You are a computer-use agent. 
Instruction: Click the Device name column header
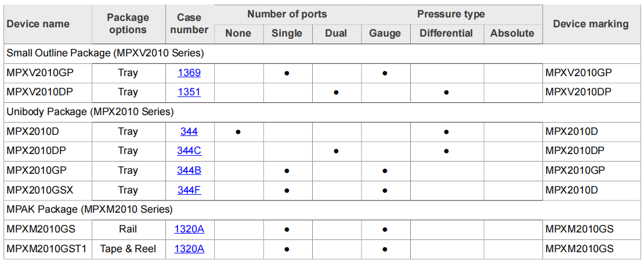pyautogui.click(x=38, y=24)
